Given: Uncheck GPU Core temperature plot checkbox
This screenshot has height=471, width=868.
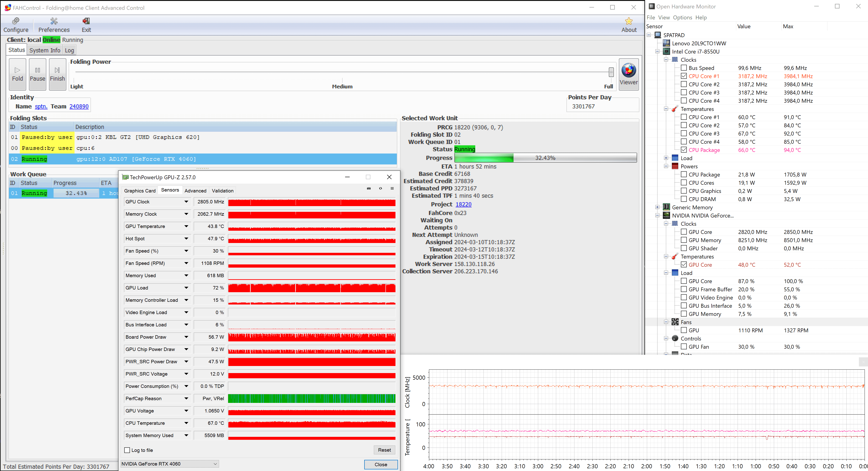Looking at the screenshot, I should coord(684,265).
